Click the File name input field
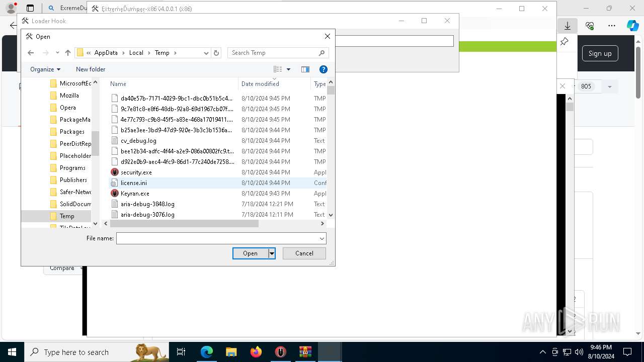Image resolution: width=644 pixels, height=362 pixels. 217,238
